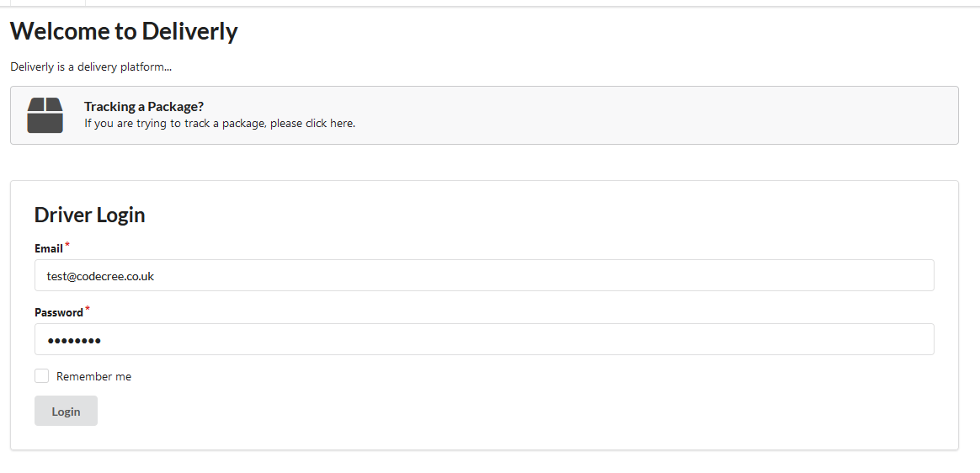Click the "Welcome to Deliverly" title
Viewport: 980px width, 473px height.
tap(124, 32)
